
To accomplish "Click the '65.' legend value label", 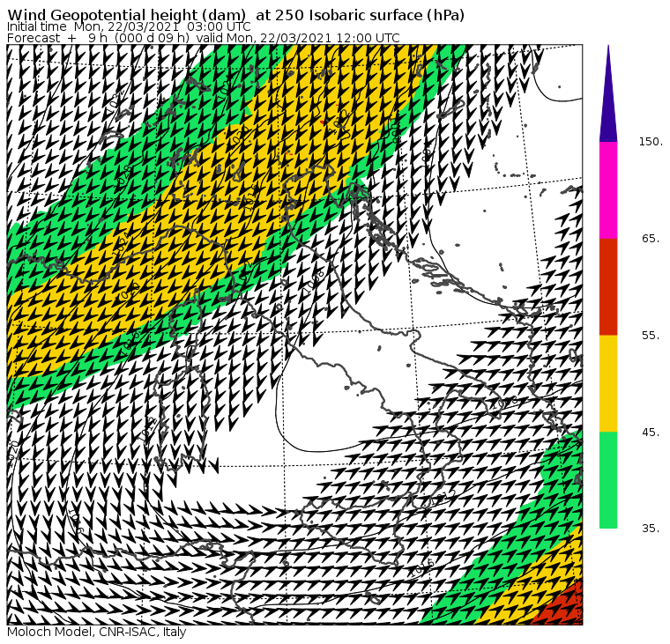I will 651,238.
